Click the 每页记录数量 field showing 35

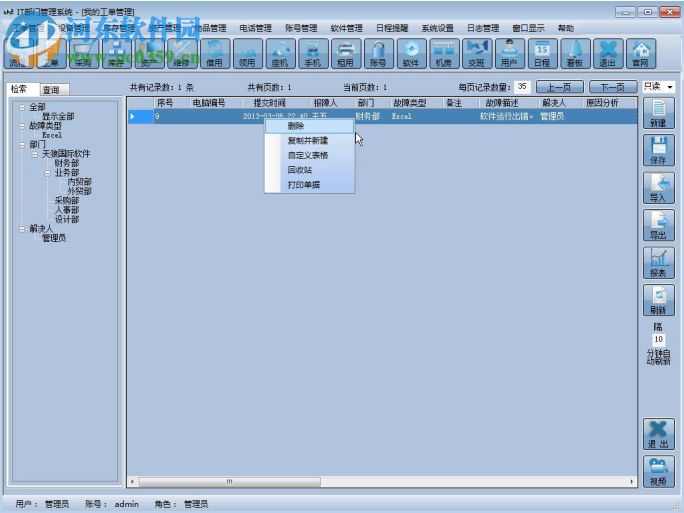pos(522,87)
